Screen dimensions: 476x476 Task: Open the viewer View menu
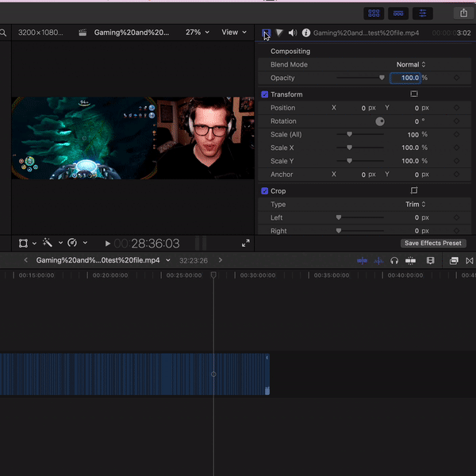[232, 33]
